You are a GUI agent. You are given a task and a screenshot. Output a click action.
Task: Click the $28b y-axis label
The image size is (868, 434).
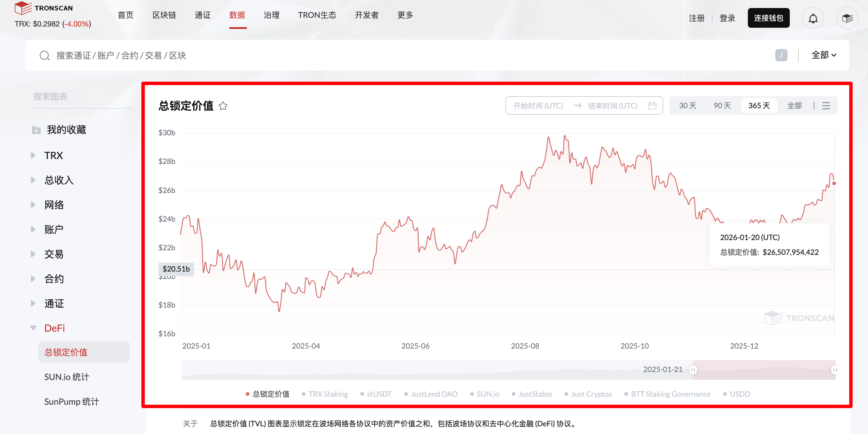tap(166, 162)
